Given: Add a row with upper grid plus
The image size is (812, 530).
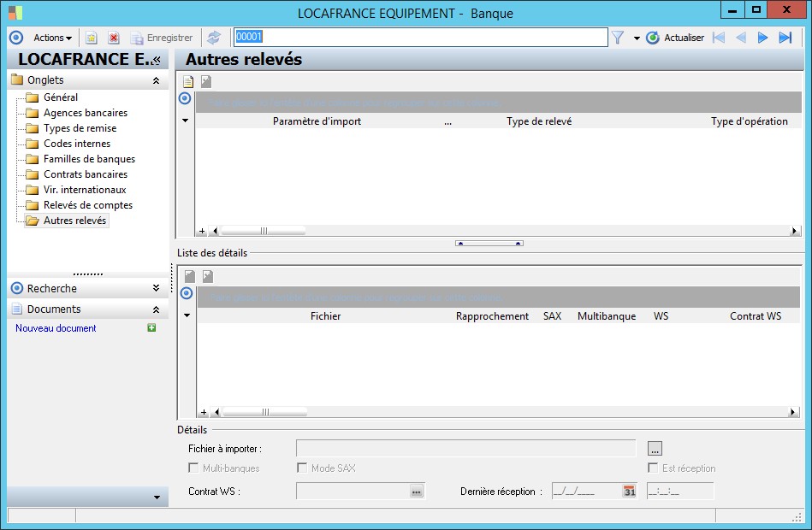Looking at the screenshot, I should [x=202, y=231].
